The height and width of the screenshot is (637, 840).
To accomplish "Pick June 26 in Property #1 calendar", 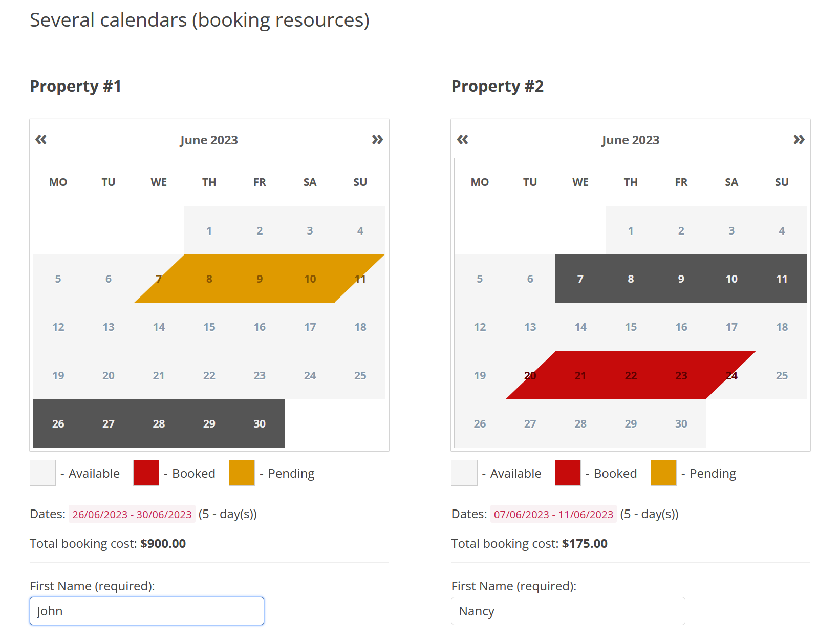I will click(58, 424).
